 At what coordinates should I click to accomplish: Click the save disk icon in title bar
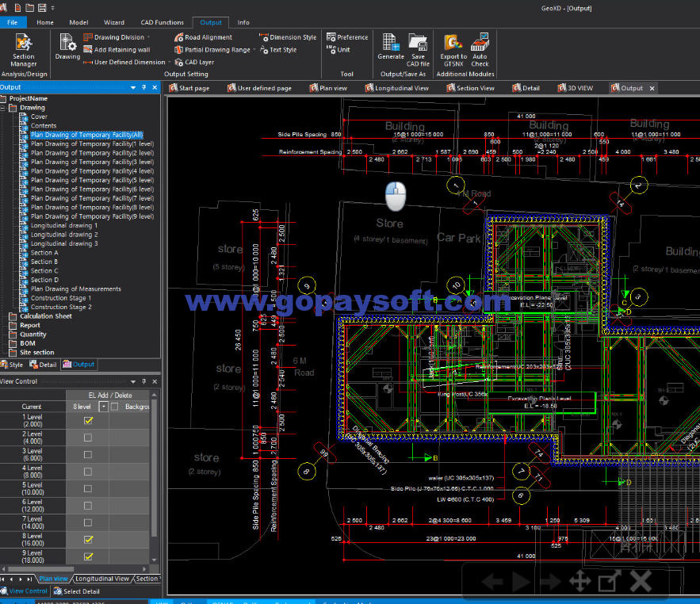pyautogui.click(x=42, y=8)
